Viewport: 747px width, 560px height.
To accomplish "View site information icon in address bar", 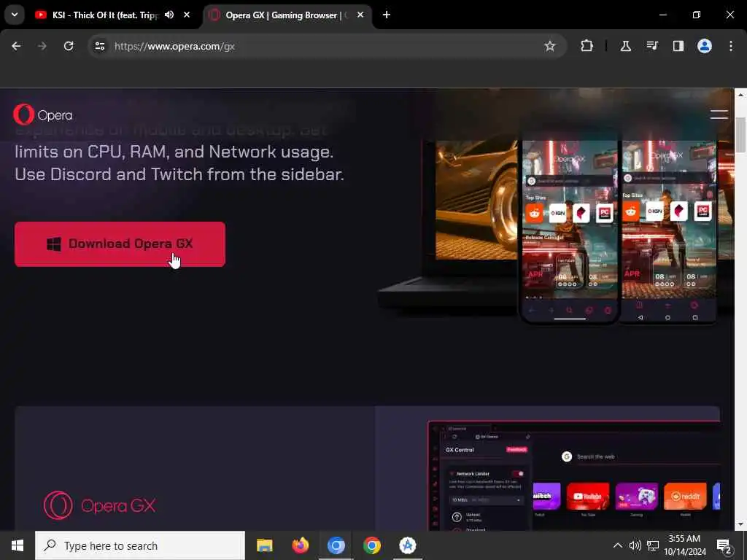I will click(x=99, y=46).
